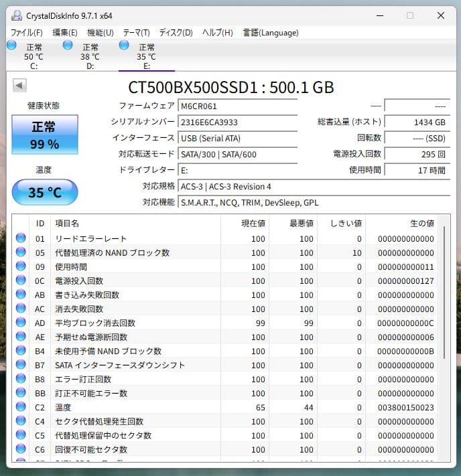Click the しきい値 column header
Image resolution: width=461 pixels, height=476 pixels.
coord(342,224)
